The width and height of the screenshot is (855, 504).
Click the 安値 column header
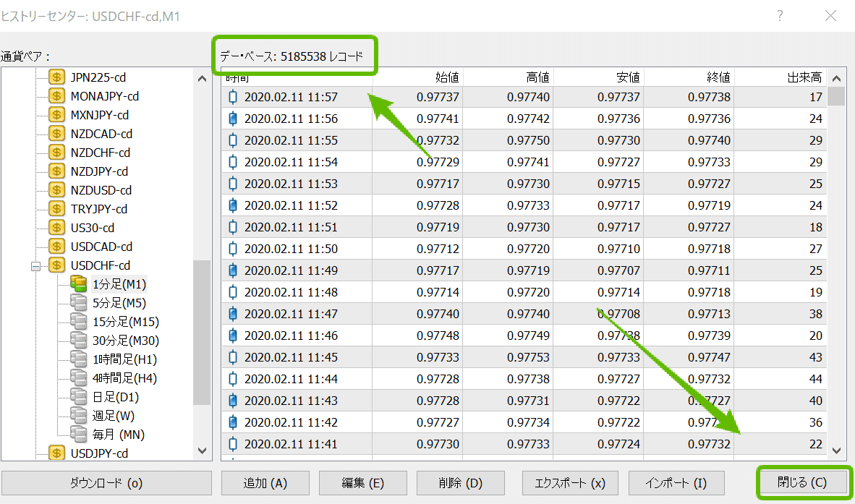click(599, 77)
